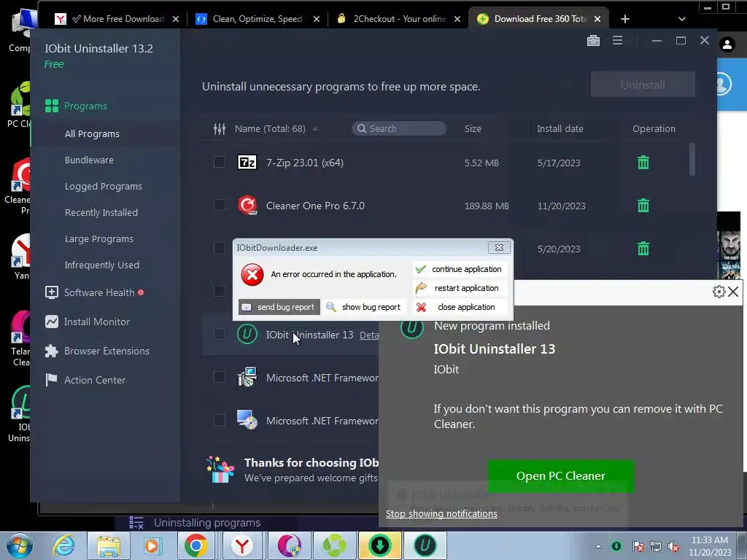The image size is (747, 560).
Task: Click the green download arrow taskbar icon
Action: pyautogui.click(x=379, y=545)
